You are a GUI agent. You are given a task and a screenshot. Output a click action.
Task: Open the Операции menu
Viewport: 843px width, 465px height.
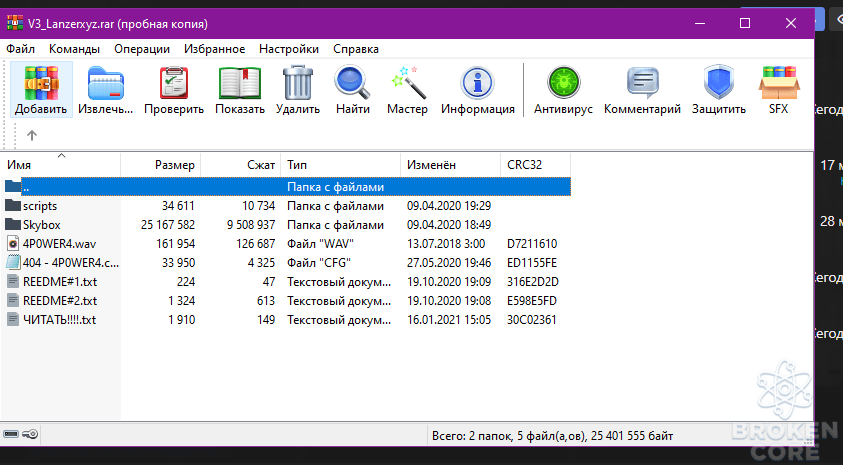coord(142,49)
